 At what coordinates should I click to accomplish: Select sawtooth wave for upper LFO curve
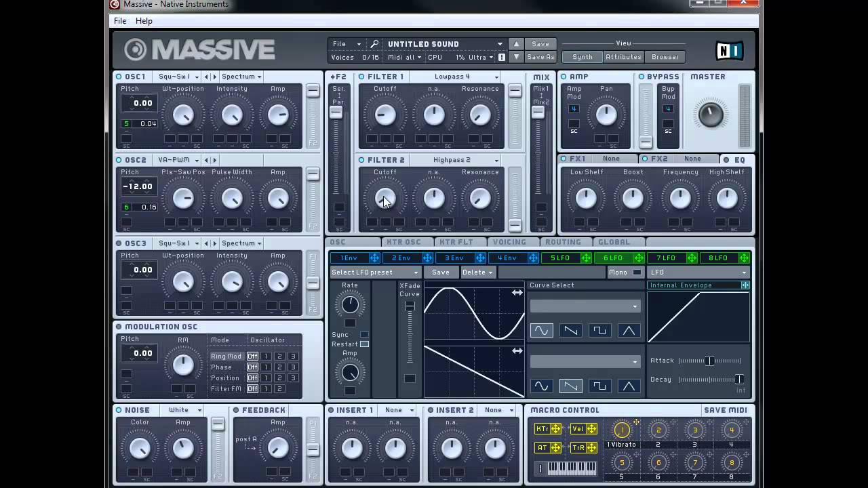click(570, 331)
